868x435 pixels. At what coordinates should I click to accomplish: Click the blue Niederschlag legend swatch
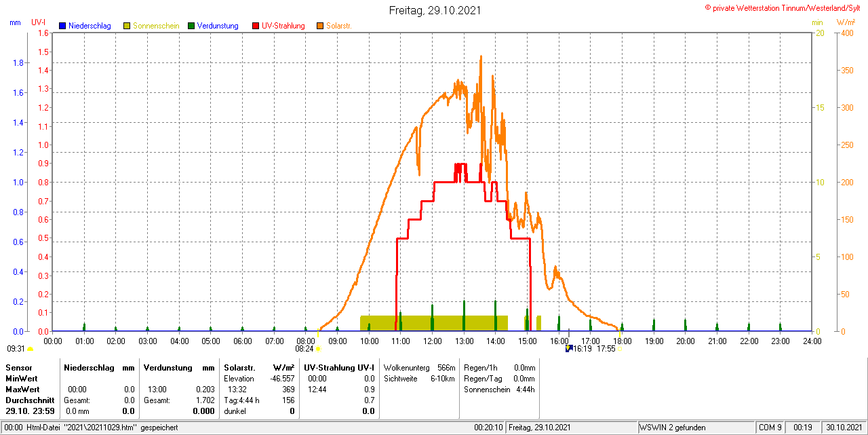pos(62,26)
